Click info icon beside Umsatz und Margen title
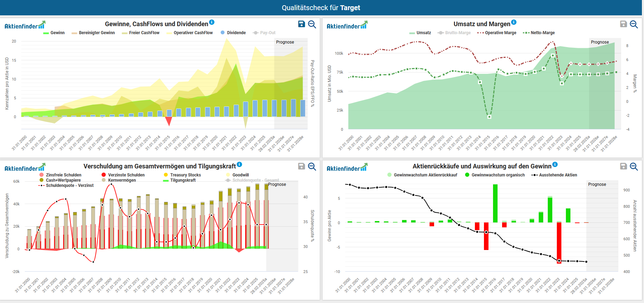644x303 pixels. pyautogui.click(x=514, y=22)
